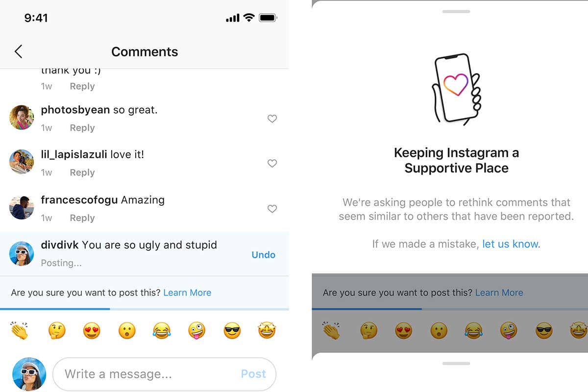Insert the surprised face emoji
The height and width of the screenshot is (392, 588).
pos(127,331)
